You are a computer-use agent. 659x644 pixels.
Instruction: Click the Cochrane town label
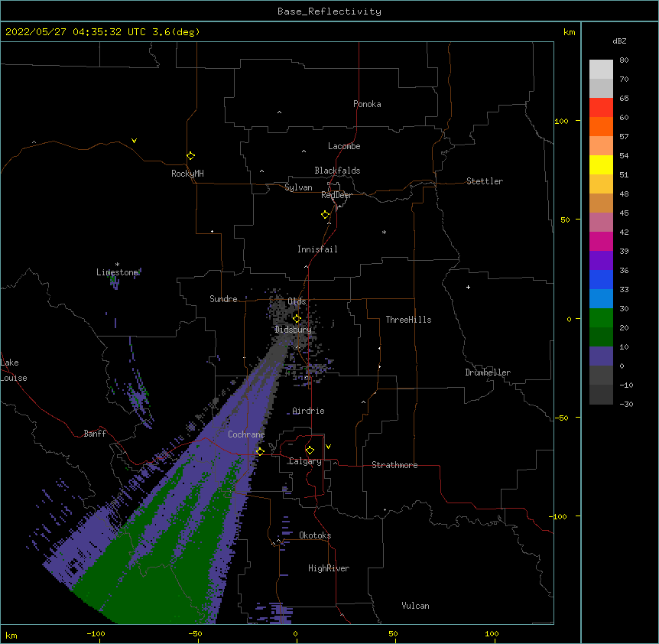click(246, 434)
